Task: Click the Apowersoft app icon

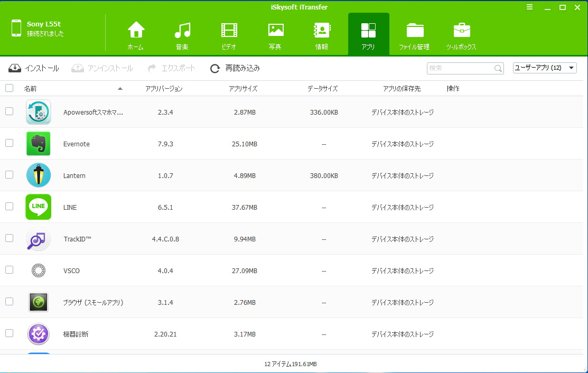Action: coord(38,112)
